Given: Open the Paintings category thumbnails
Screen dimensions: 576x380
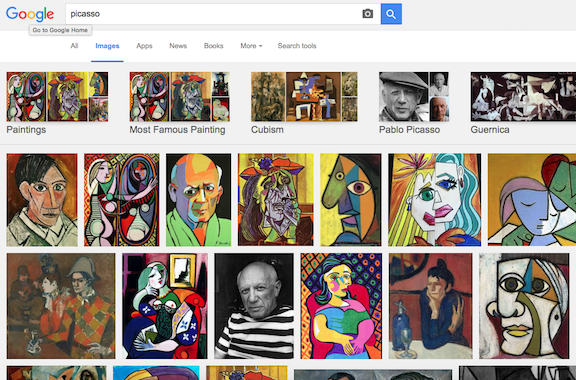Looking at the screenshot, I should tap(57, 97).
